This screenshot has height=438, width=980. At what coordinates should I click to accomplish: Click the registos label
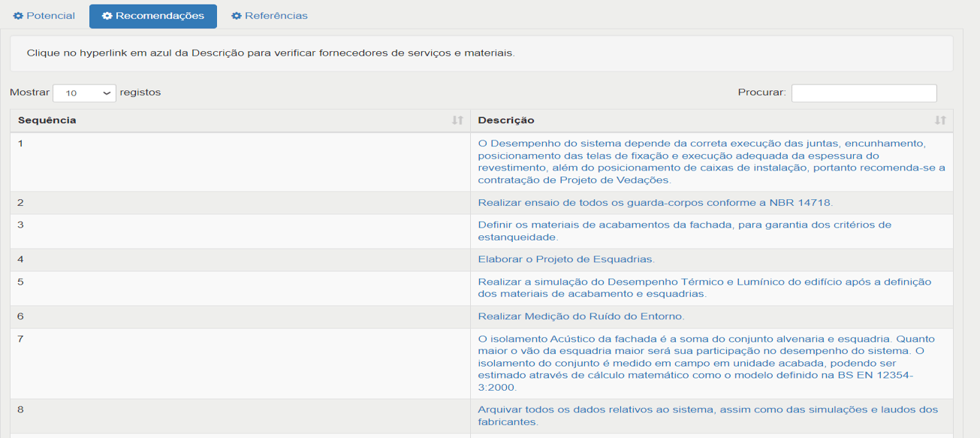click(x=140, y=92)
